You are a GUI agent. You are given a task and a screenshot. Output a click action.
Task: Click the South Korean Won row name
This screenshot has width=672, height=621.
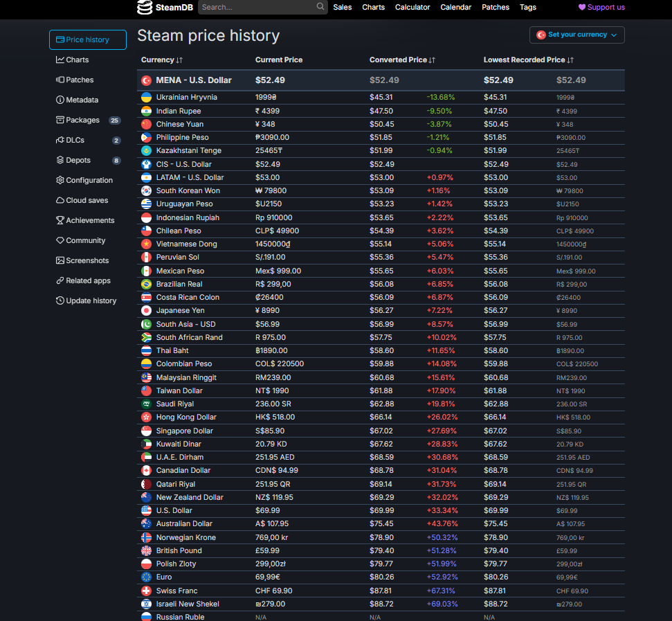[x=188, y=190]
